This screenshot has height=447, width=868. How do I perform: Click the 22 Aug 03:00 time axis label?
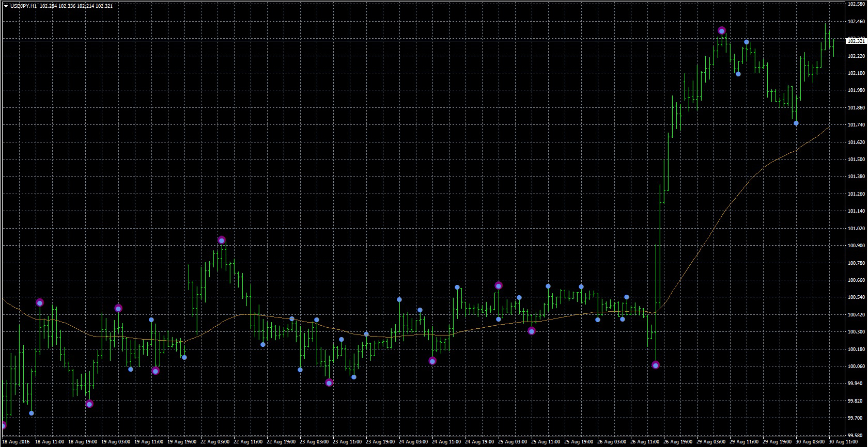215,442
